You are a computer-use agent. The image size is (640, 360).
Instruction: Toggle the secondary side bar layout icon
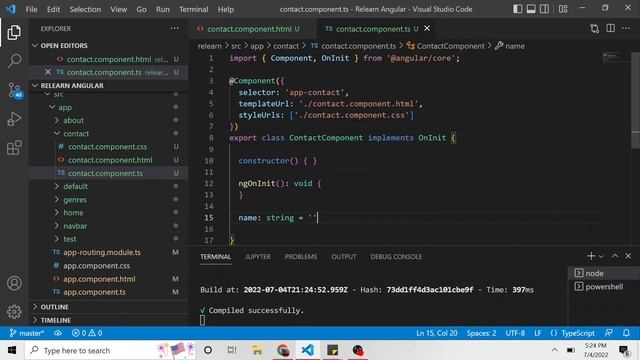coord(544,9)
